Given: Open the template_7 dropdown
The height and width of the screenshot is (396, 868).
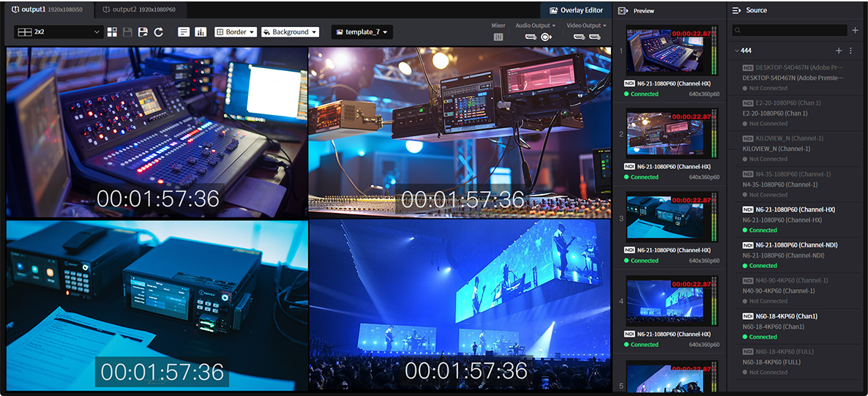Looking at the screenshot, I should point(362,32).
